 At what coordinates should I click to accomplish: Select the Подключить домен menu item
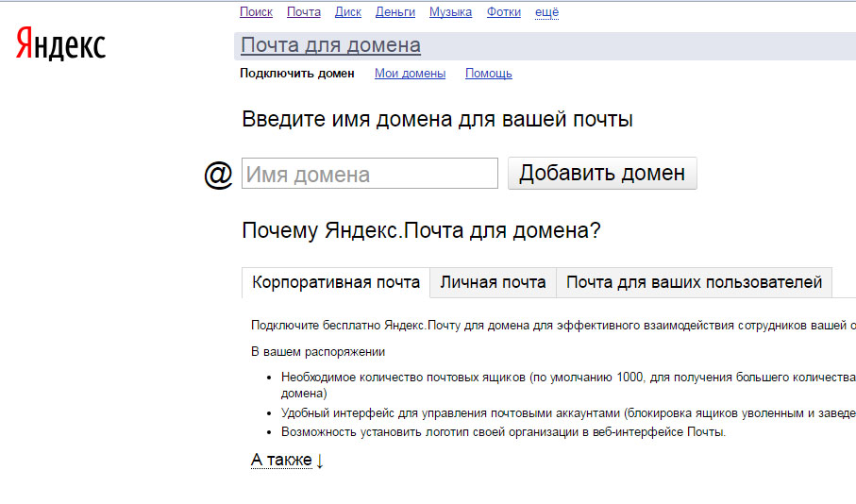[x=297, y=74]
